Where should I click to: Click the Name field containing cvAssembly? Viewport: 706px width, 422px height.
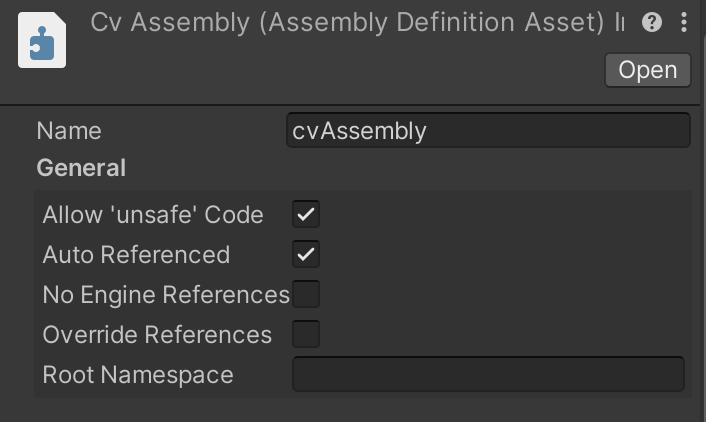[488, 131]
